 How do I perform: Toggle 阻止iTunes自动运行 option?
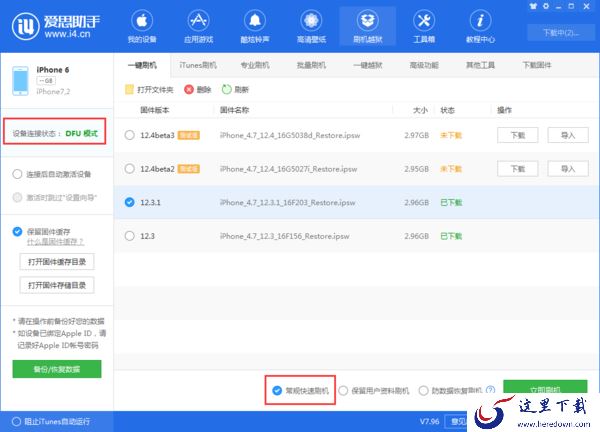[x=16, y=422]
